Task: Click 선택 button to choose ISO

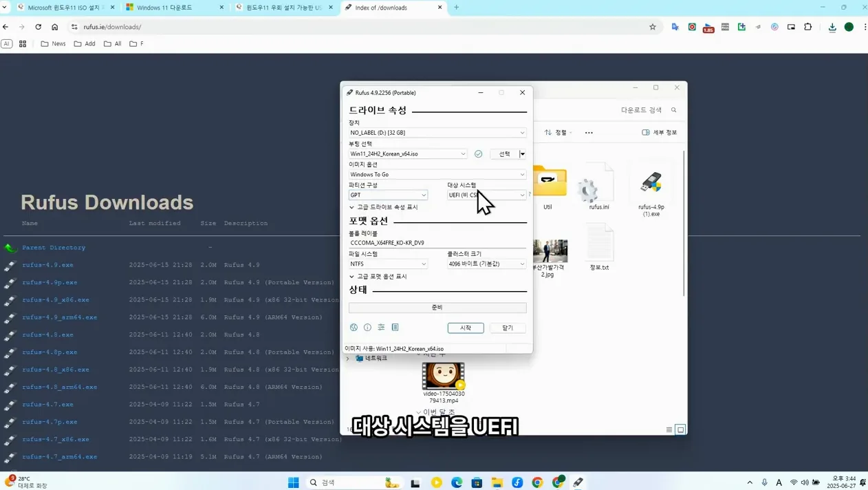Action: 504,154
